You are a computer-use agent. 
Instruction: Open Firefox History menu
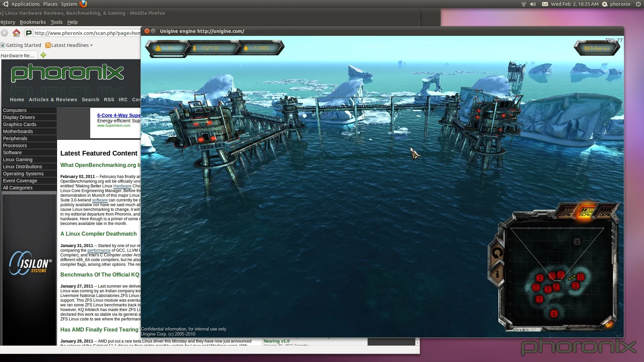click(7, 22)
